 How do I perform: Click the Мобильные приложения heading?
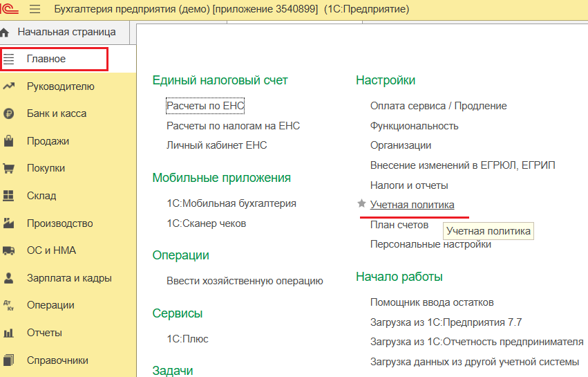[222, 178]
